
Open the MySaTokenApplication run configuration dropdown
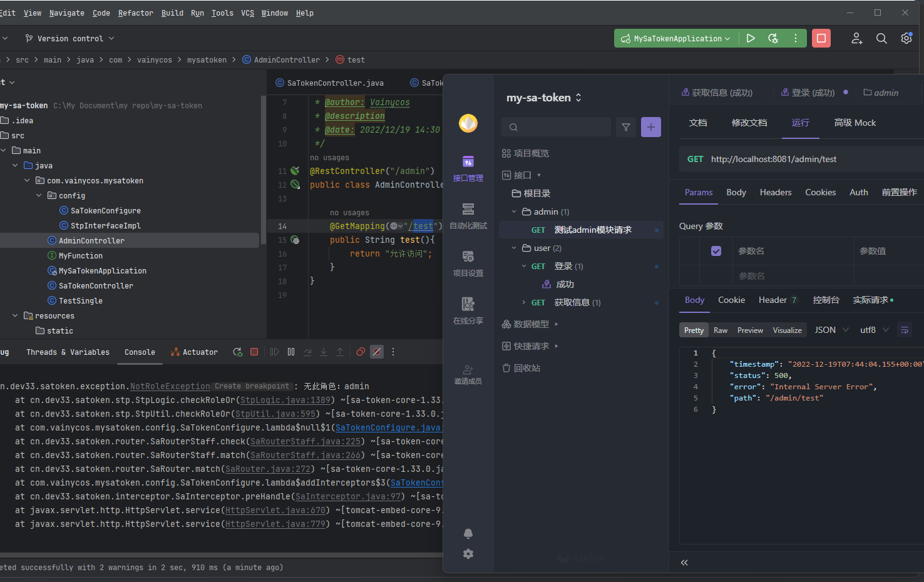click(x=676, y=38)
